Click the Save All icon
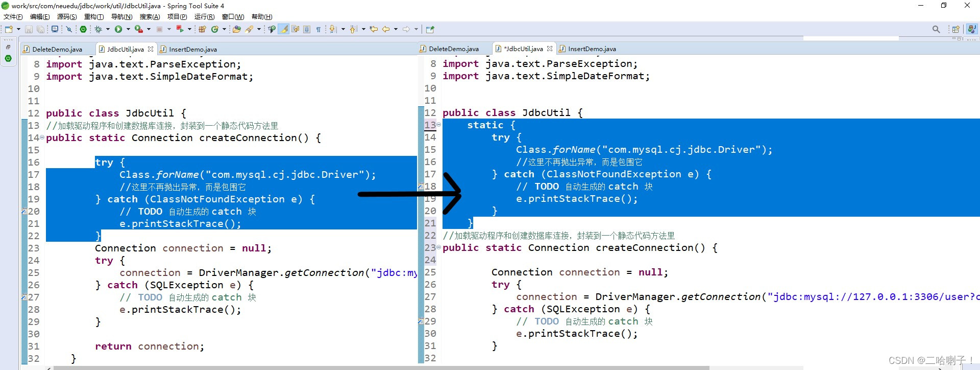Screen dimensions: 980x370 point(40,29)
